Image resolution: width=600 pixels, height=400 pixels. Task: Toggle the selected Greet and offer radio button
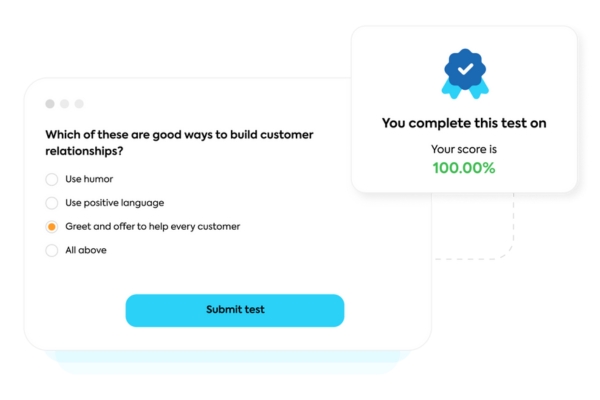point(52,227)
